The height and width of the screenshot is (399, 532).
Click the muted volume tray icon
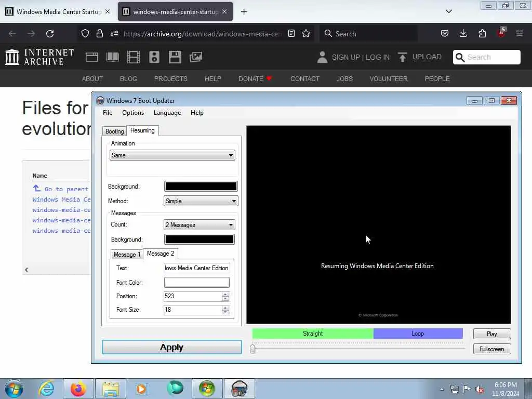[x=480, y=390]
